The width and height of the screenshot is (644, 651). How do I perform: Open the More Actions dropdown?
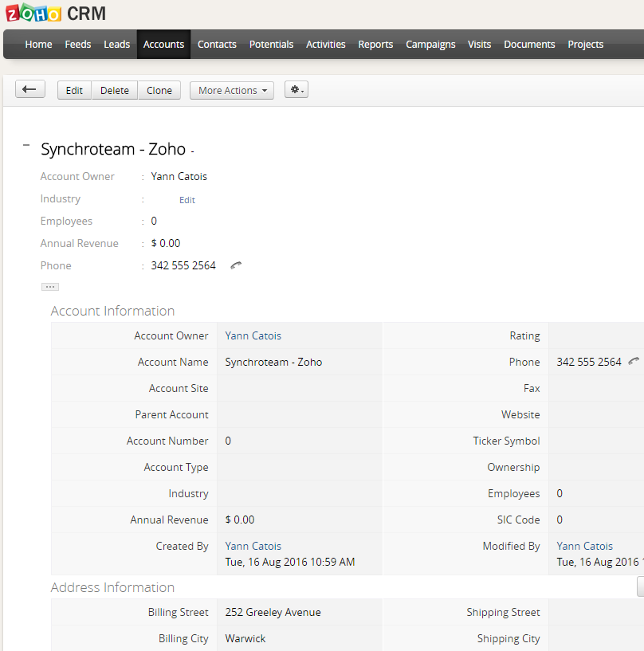(x=232, y=90)
